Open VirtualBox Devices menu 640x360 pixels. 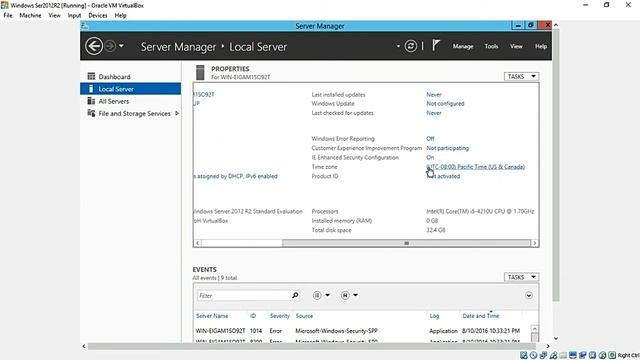[x=98, y=15]
